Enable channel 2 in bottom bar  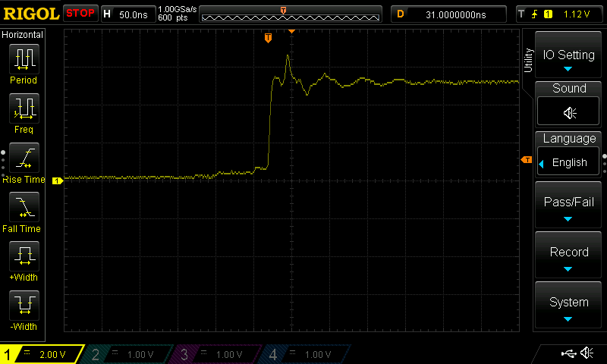pyautogui.click(x=130, y=354)
